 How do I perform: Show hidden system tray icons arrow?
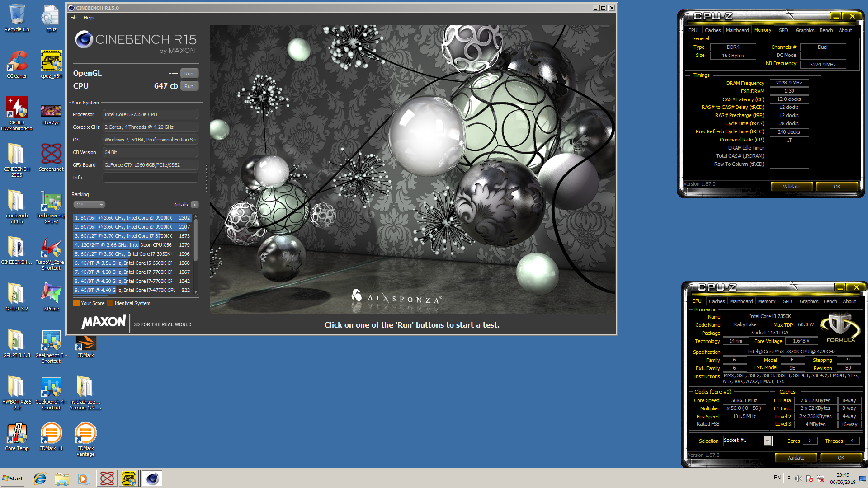789,478
